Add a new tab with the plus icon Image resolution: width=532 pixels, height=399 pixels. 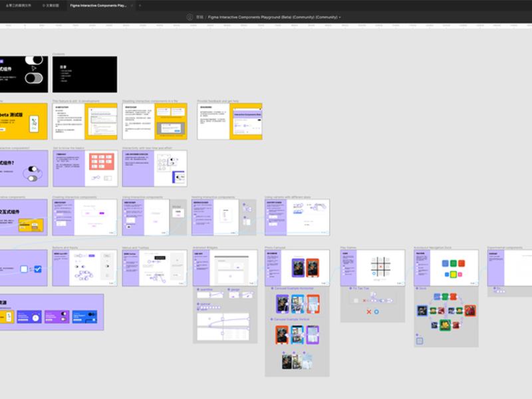(140, 5)
